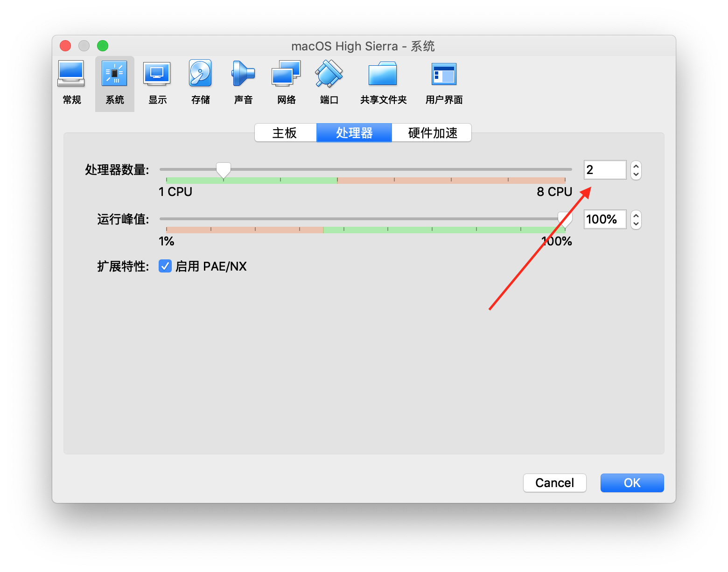728x572 pixels.
Task: Click the processor count input field
Action: click(605, 170)
